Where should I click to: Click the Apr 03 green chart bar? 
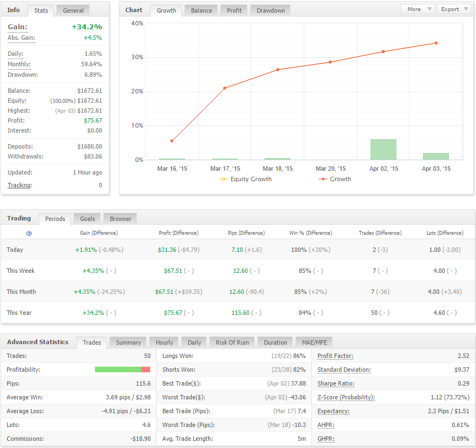coord(436,156)
